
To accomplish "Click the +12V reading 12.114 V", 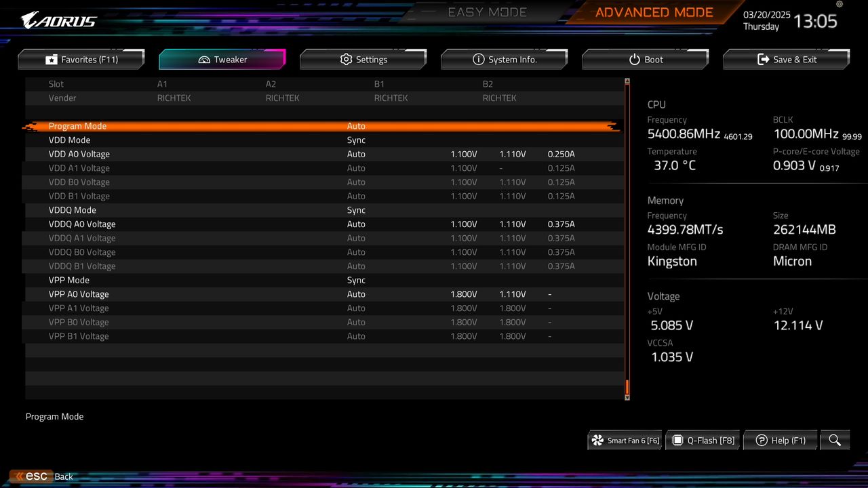I will pyautogui.click(x=798, y=325).
